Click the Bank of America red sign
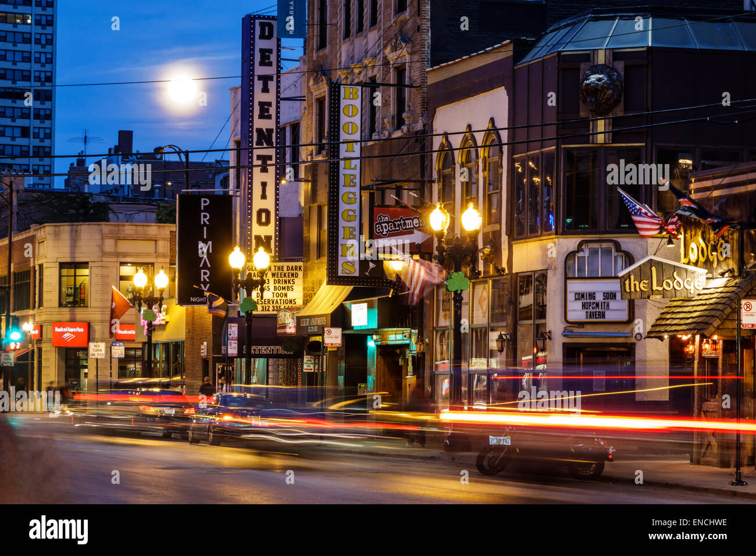Image resolution: width=756 pixels, height=556 pixels. tap(70, 334)
